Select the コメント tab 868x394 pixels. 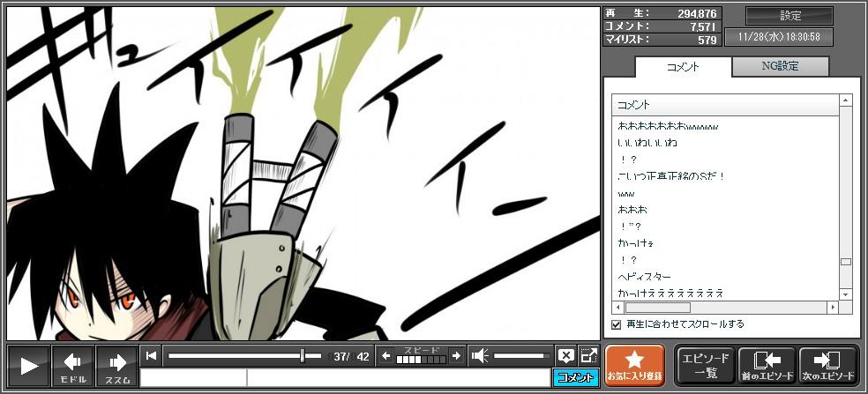(683, 67)
